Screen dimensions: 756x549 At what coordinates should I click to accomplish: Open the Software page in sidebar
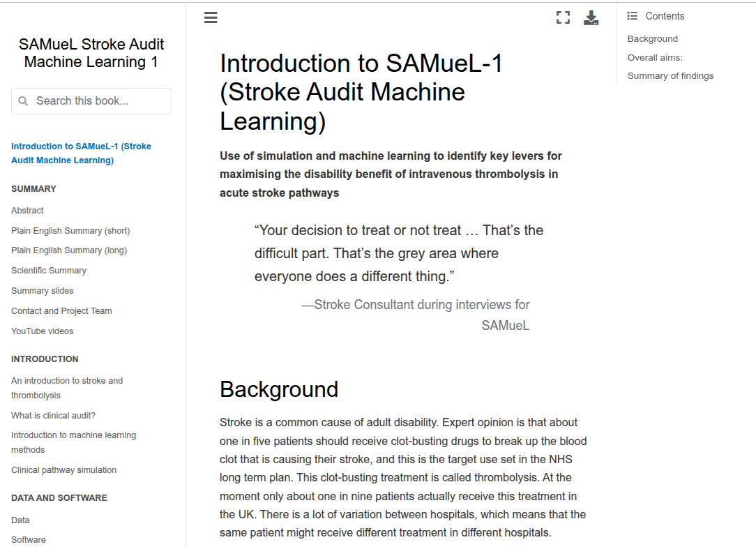pos(29,540)
